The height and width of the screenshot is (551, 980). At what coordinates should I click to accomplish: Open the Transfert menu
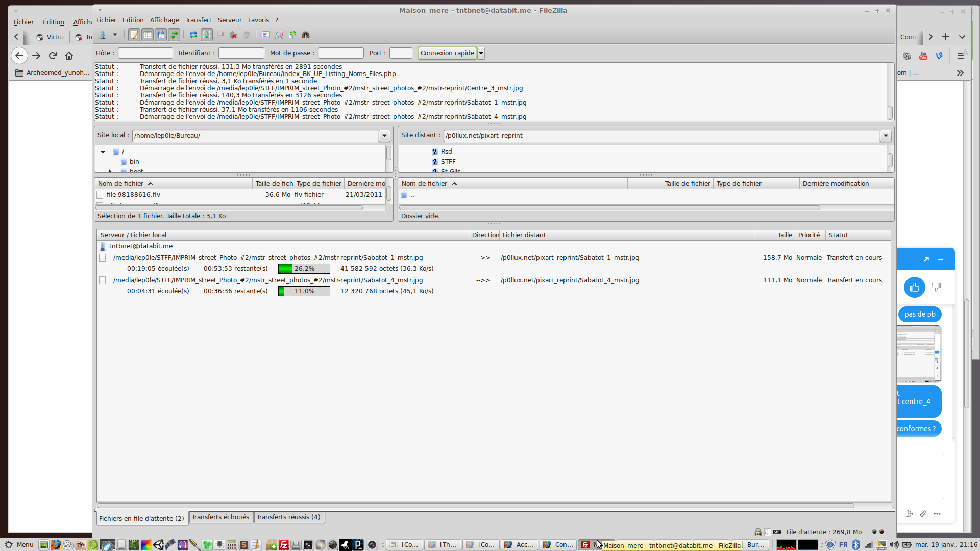[198, 20]
